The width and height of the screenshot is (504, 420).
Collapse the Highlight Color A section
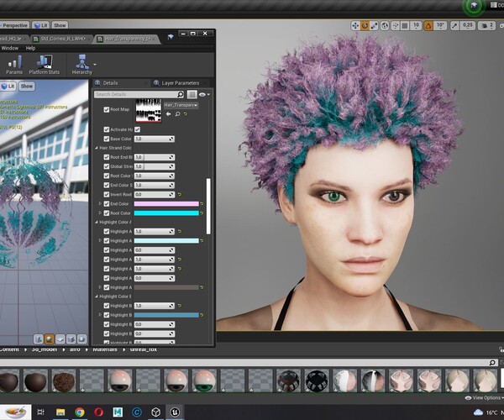tap(97, 223)
